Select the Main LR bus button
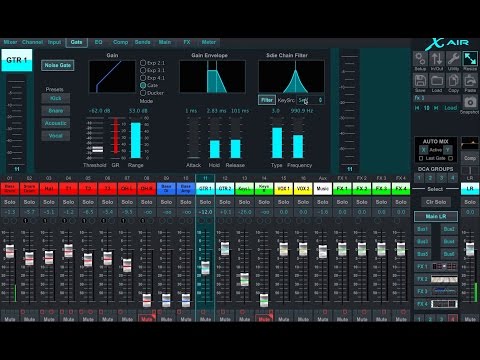Screen dimensions: 480x360 point(436,216)
